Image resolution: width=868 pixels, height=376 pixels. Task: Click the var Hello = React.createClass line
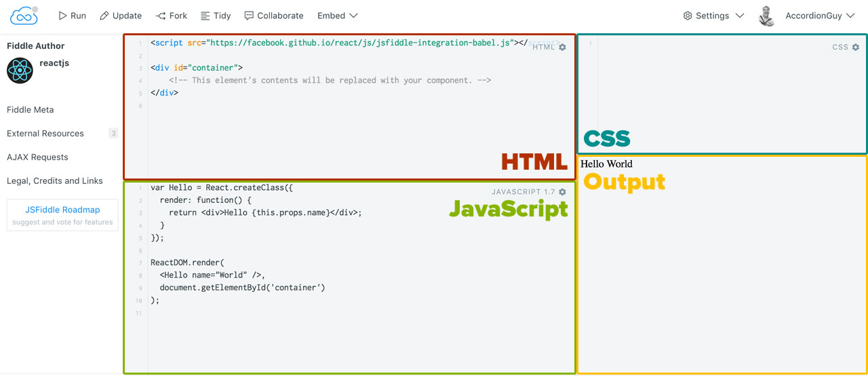(222, 187)
